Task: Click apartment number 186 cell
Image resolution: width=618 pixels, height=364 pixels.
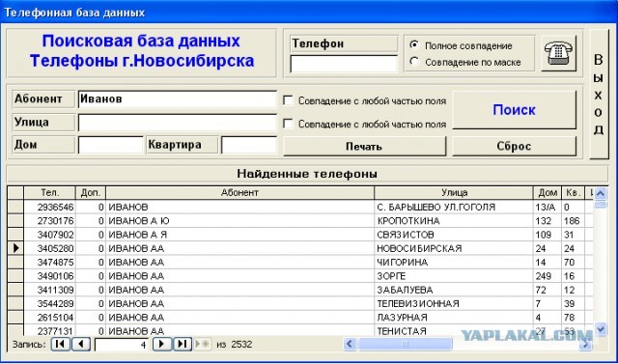Action: [573, 220]
